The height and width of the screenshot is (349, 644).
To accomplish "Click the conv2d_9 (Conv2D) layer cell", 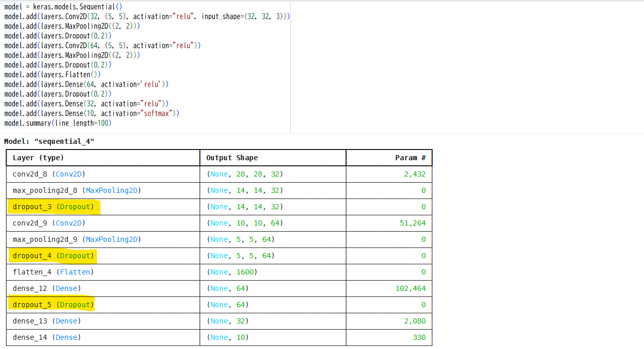I will pos(49,223).
